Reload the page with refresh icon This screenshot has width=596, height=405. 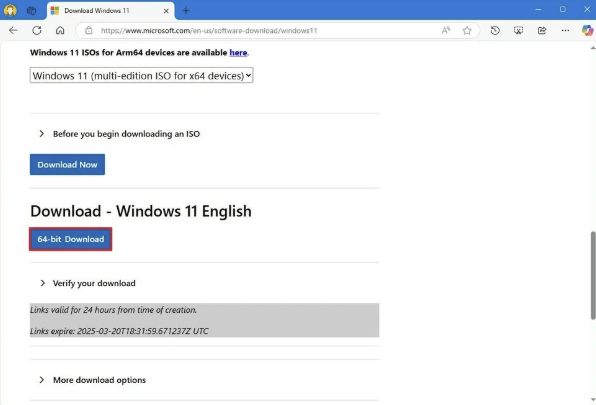(x=37, y=30)
